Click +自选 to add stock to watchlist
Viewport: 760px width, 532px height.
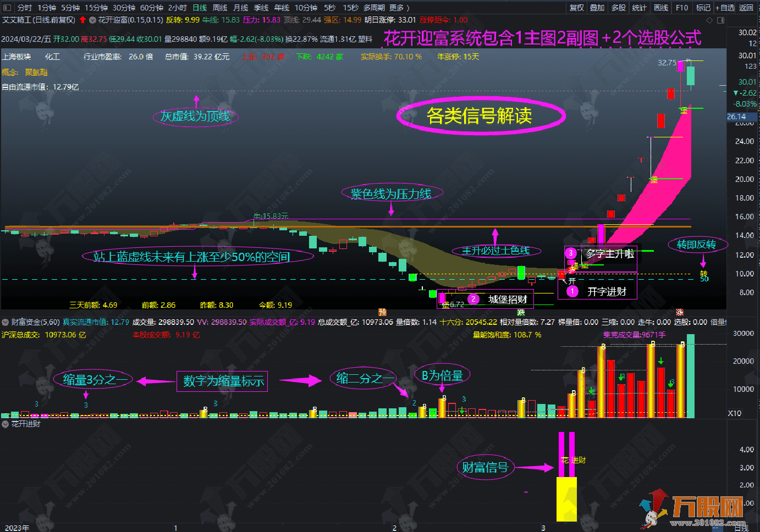724,8
